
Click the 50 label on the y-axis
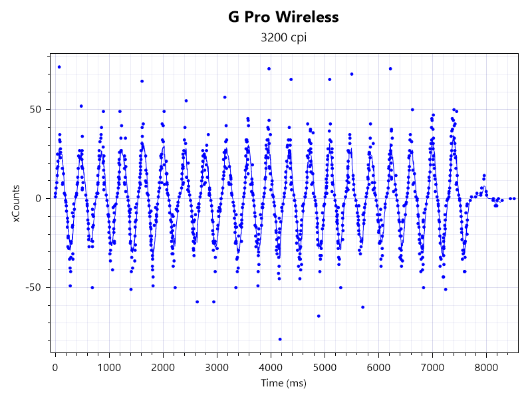click(x=35, y=110)
